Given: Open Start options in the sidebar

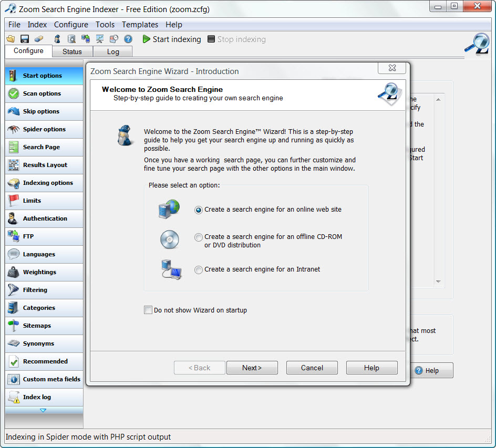Looking at the screenshot, I should point(44,76).
